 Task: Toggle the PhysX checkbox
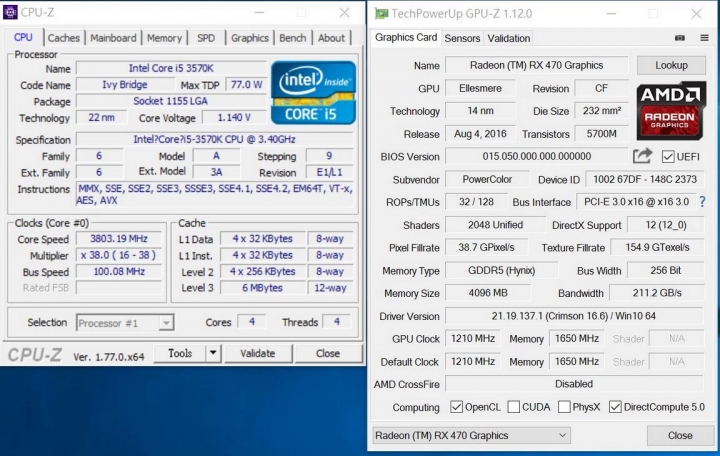point(564,407)
